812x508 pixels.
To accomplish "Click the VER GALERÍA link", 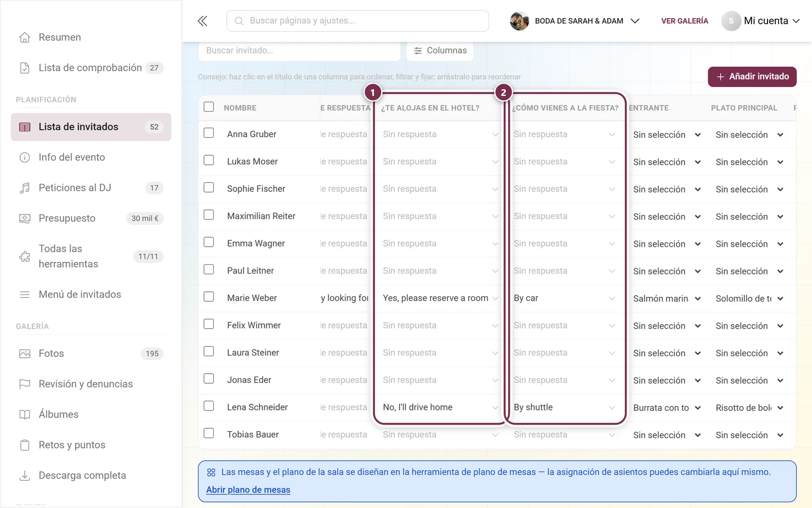I will [685, 21].
